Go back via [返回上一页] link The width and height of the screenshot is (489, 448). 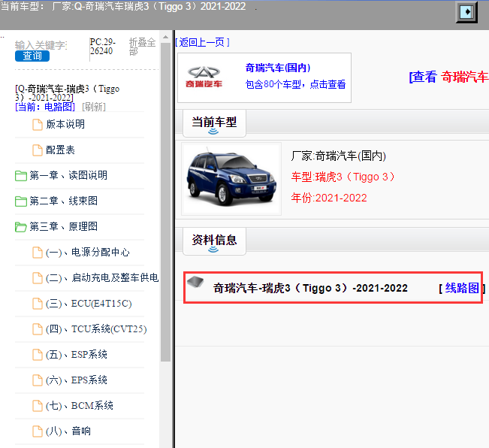(x=202, y=42)
